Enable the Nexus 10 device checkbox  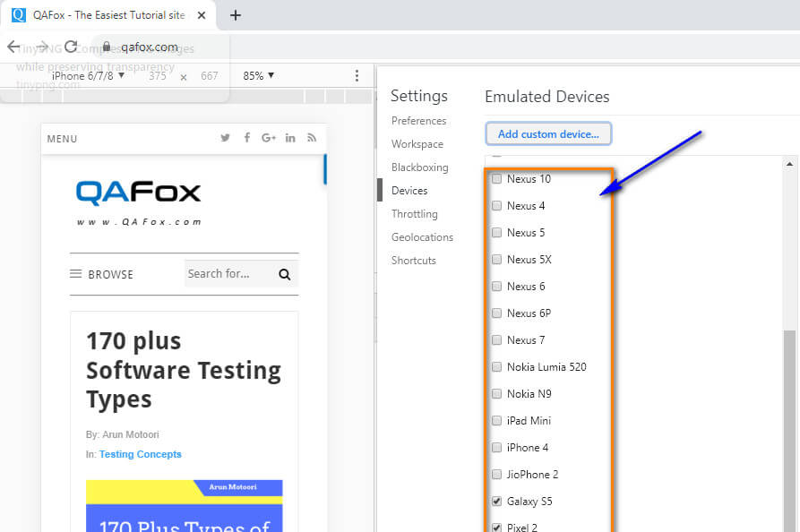pyautogui.click(x=496, y=179)
